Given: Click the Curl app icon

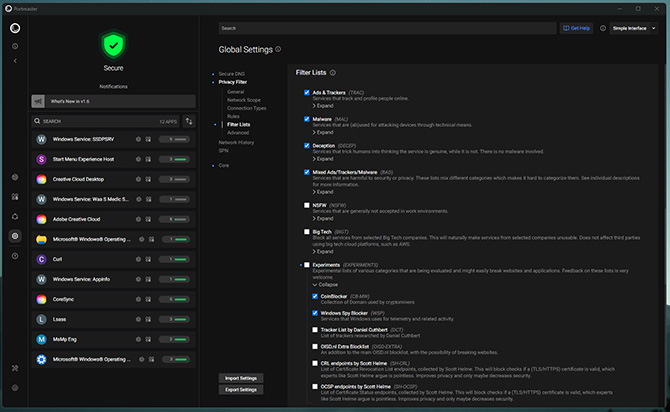Looking at the screenshot, I should point(41,259).
